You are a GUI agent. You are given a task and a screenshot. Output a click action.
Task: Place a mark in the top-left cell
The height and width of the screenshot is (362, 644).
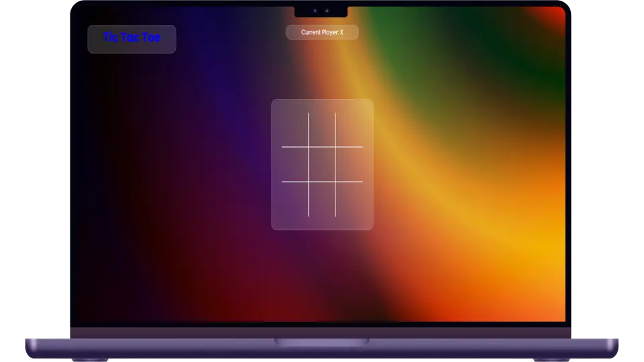tap(295, 129)
